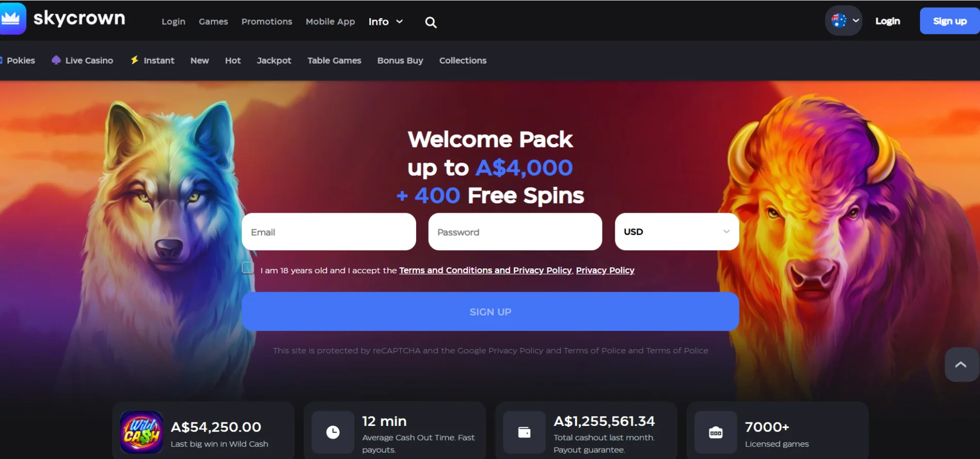Open the Terms and Conditions link
This screenshot has width=980, height=459.
(x=485, y=270)
